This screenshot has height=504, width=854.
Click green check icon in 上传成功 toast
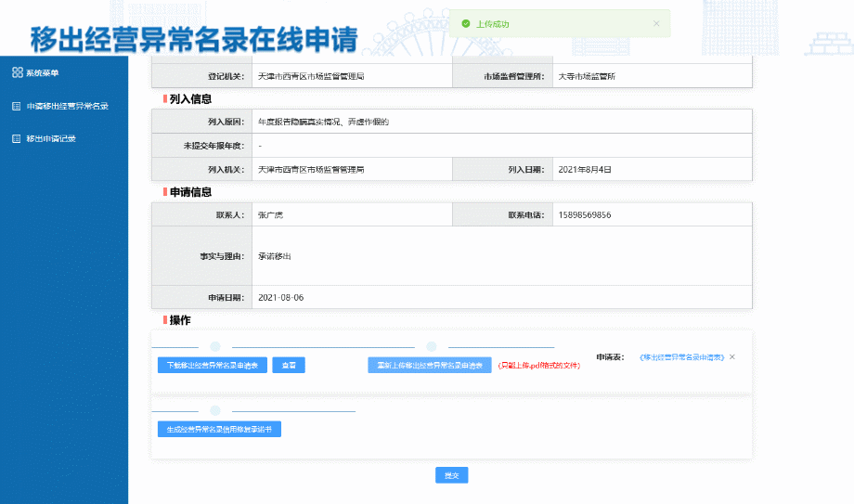pos(466,24)
